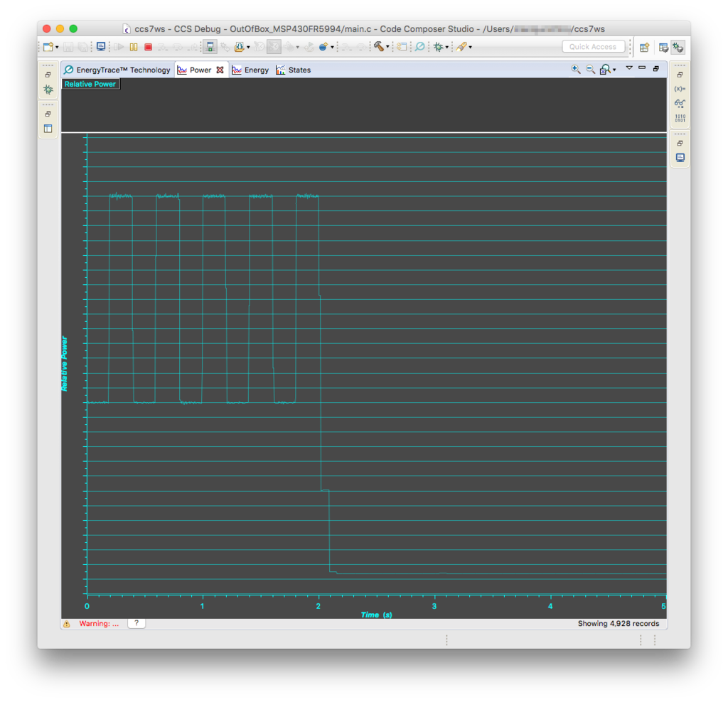Click the yellow warning triangle icon
Image resolution: width=728 pixels, height=702 pixels.
67,624
